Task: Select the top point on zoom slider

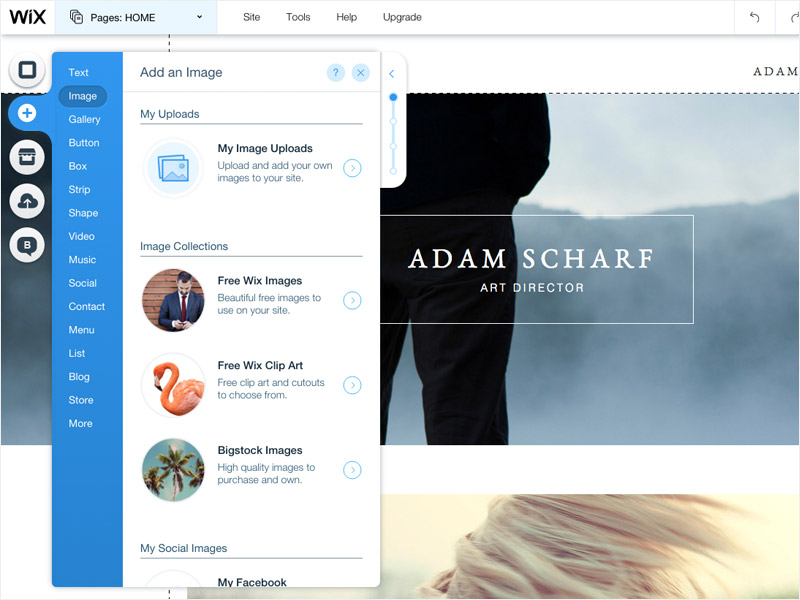Action: 393,97
